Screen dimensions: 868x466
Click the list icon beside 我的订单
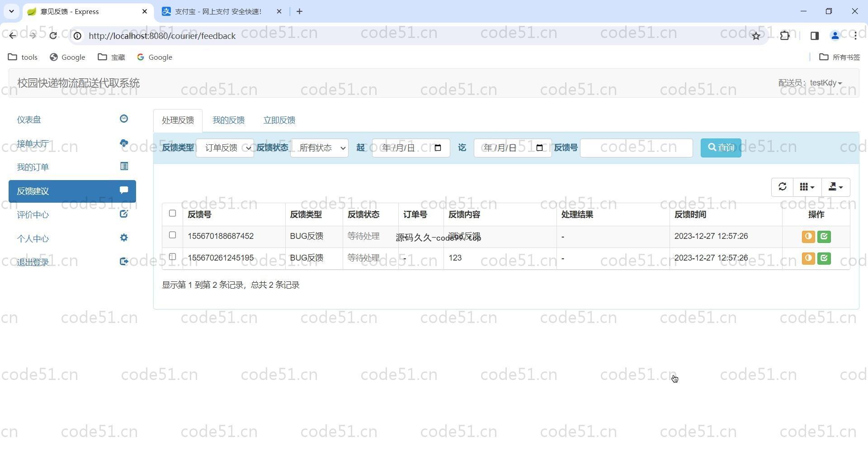point(124,166)
